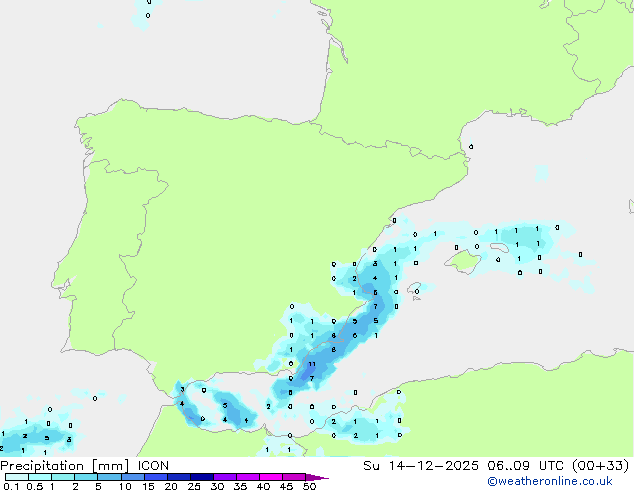Click the 'Precipitation [mm]' title text
The height and width of the screenshot is (490, 634).
tap(65, 466)
